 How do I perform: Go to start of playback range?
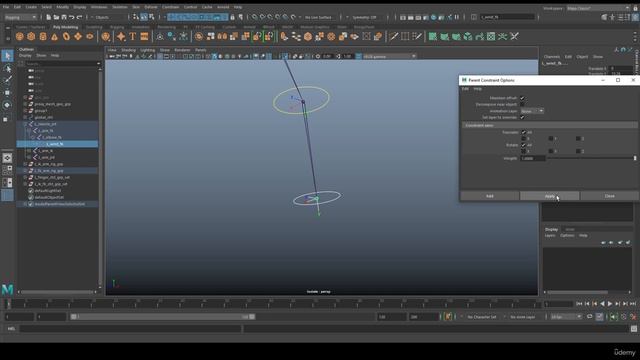(x=579, y=304)
